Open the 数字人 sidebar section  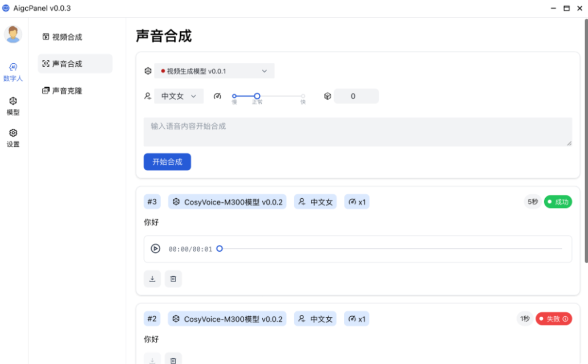[x=13, y=72]
